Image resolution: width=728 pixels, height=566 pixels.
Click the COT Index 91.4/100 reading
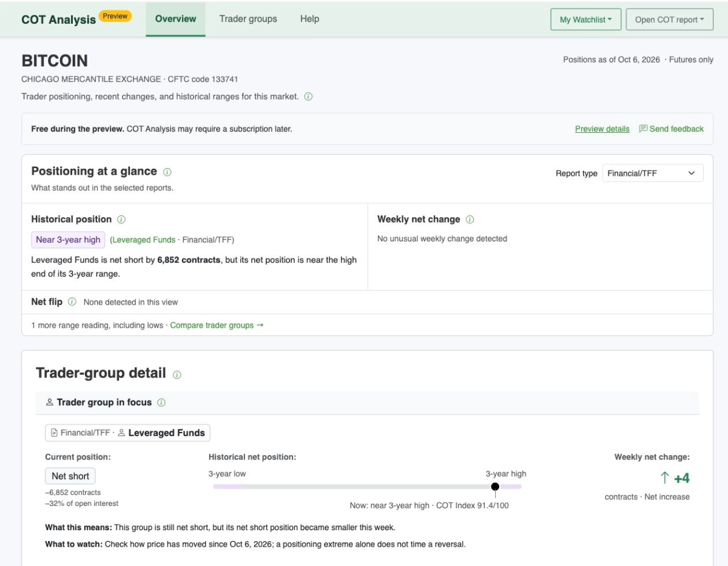coord(473,505)
